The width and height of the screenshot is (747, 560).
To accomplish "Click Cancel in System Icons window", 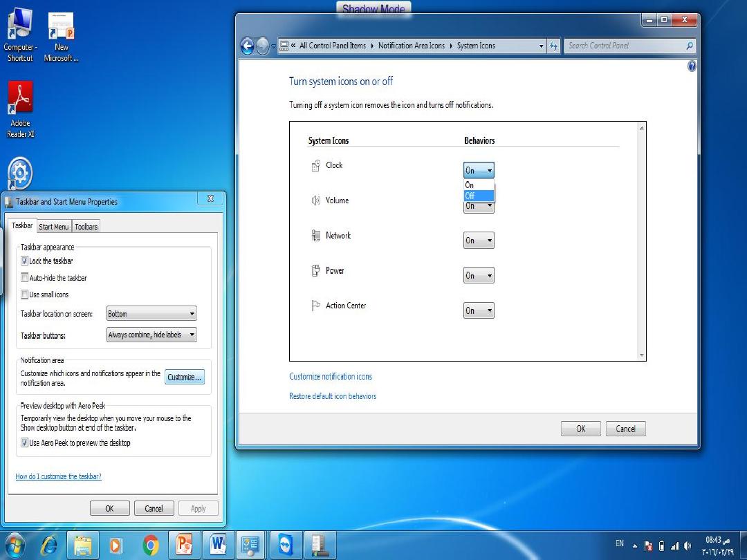I will 625,429.
